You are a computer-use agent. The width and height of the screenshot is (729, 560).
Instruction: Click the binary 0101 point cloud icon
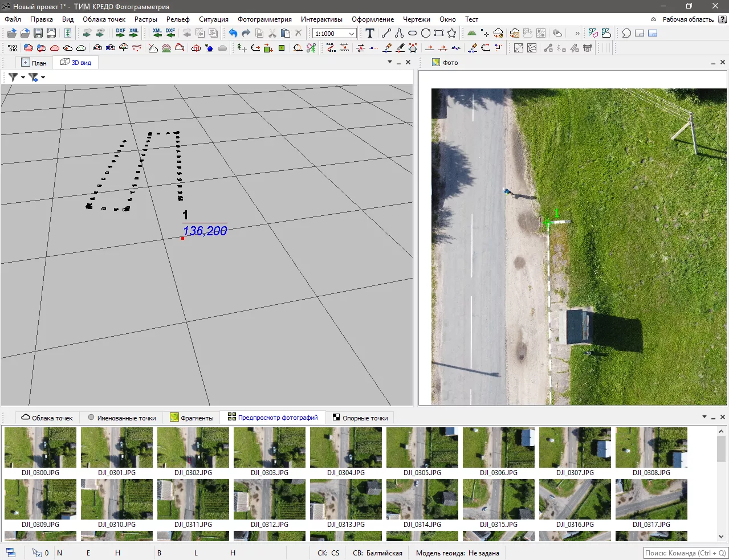[x=12, y=48]
